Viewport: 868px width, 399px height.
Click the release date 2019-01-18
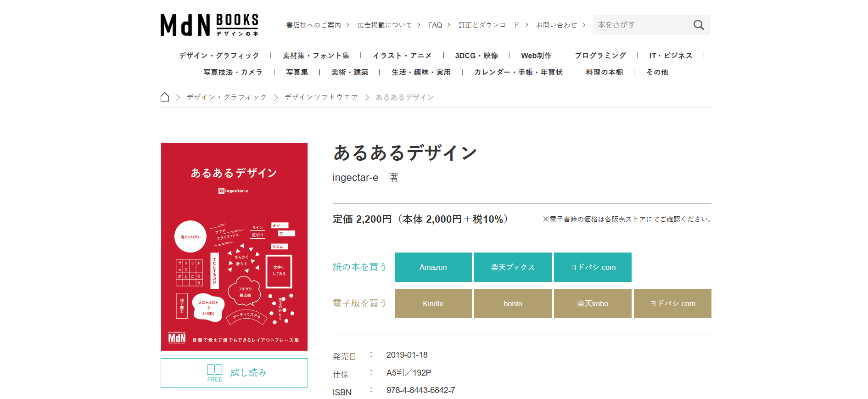tap(407, 355)
